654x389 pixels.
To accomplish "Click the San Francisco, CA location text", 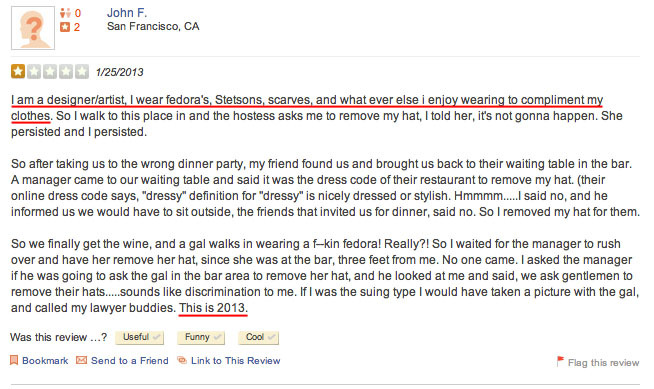I will [153, 26].
